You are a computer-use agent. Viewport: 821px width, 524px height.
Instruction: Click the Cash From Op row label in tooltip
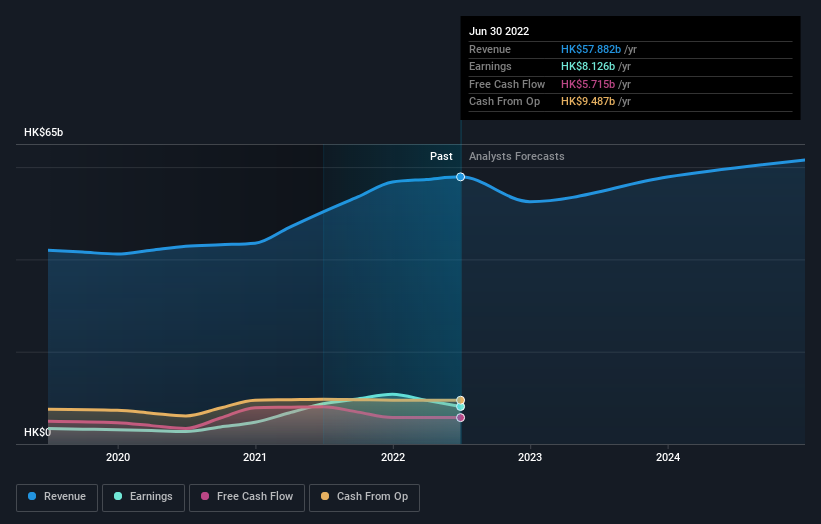(504, 102)
